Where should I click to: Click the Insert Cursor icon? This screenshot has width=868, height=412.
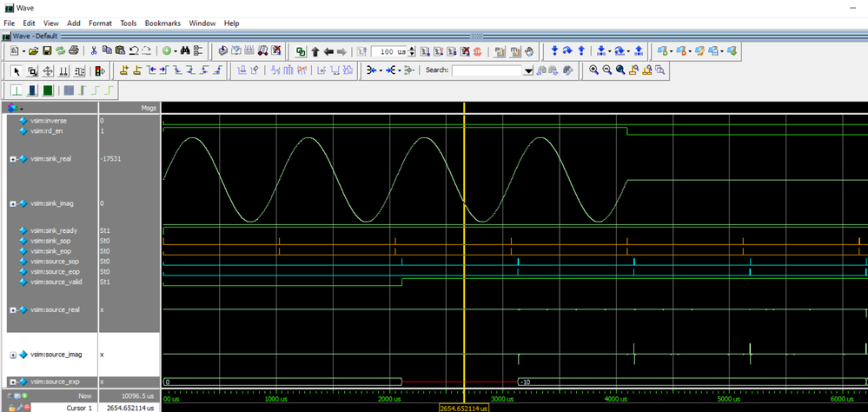[124, 71]
